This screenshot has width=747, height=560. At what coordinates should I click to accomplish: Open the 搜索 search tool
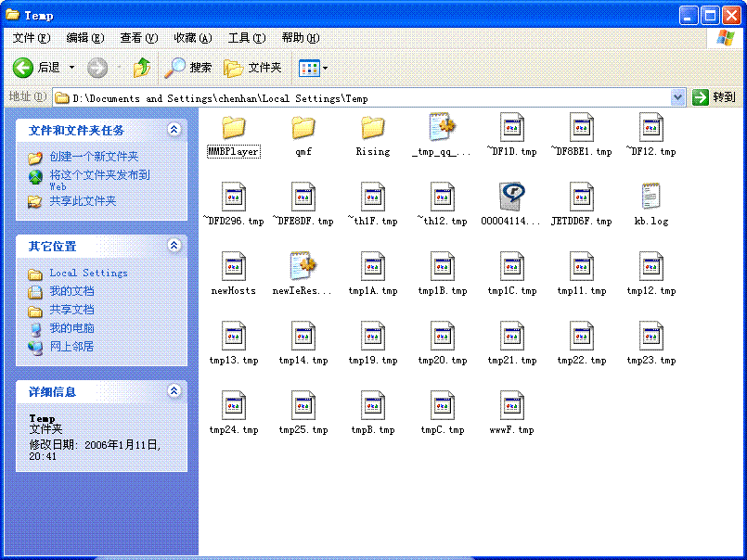click(188, 68)
